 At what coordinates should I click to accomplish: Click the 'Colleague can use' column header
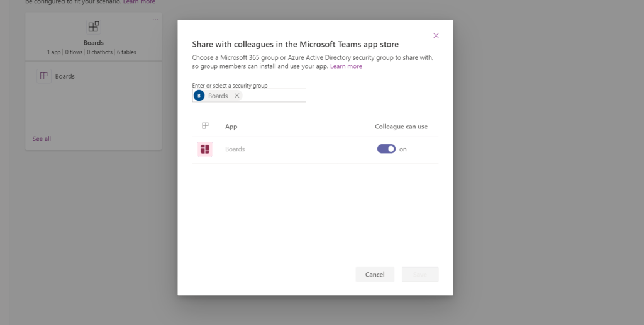[401, 127]
